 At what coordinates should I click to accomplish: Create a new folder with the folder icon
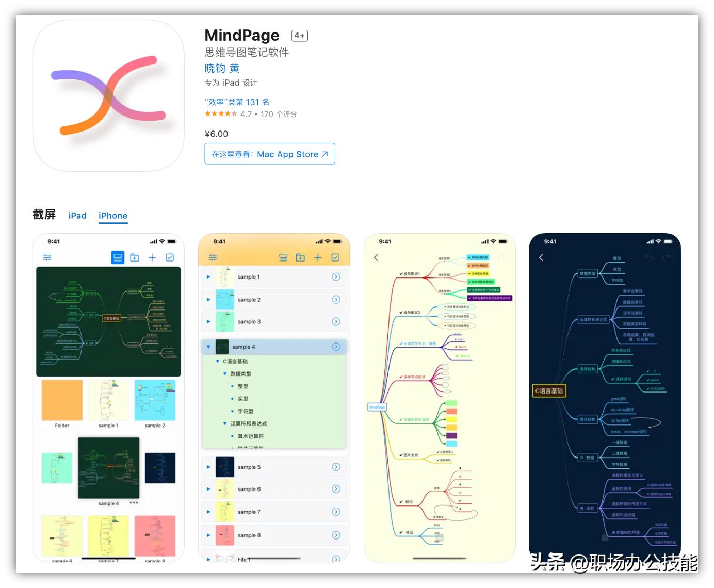(x=135, y=257)
